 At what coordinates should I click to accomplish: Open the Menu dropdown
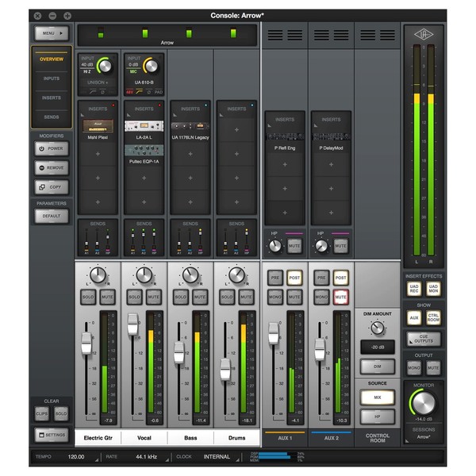pos(52,33)
